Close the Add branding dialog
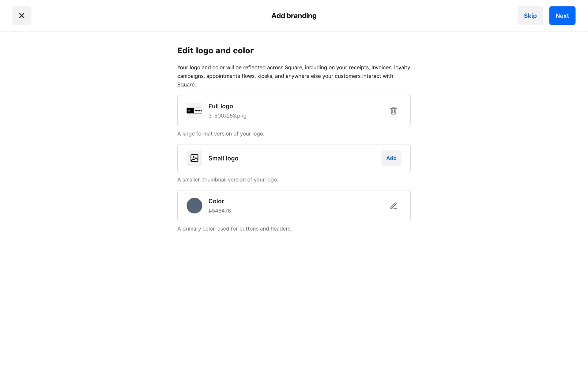The height and width of the screenshot is (368, 588). coord(22,16)
